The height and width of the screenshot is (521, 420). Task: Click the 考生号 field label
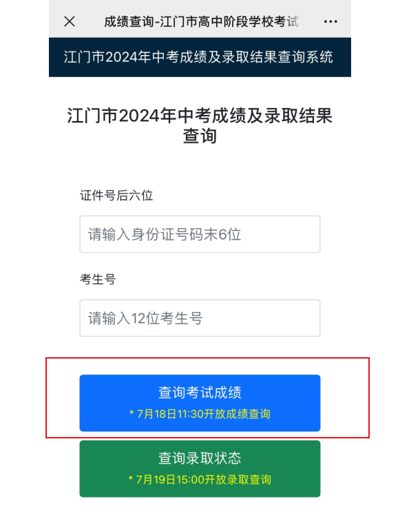[x=98, y=279]
